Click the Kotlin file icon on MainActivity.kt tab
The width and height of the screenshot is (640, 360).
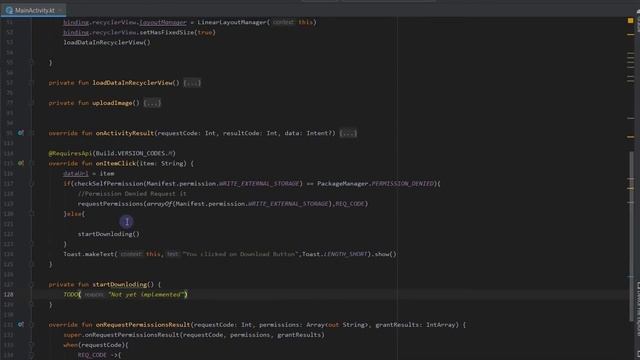pos(9,10)
